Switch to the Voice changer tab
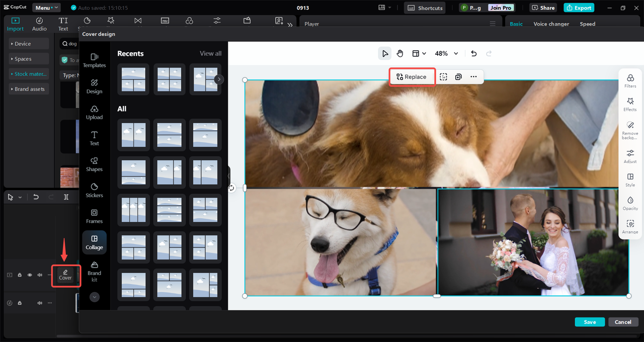 pos(551,24)
